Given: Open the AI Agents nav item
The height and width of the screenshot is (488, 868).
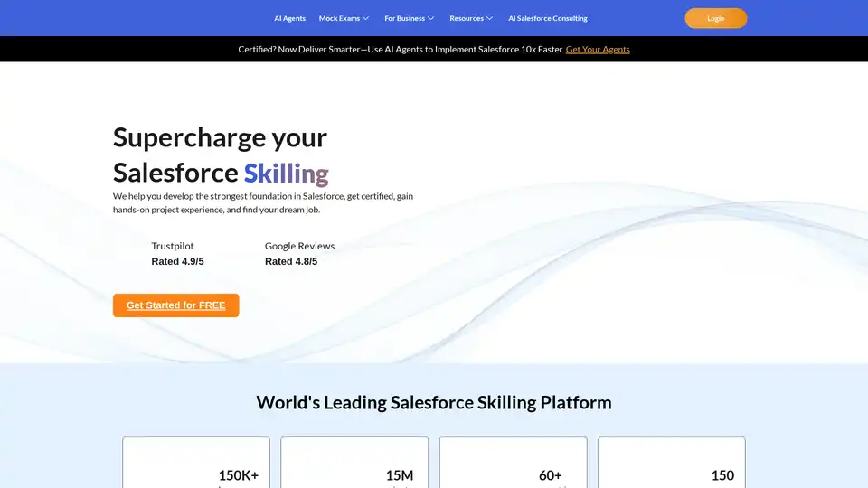Looking at the screenshot, I should 289,18.
